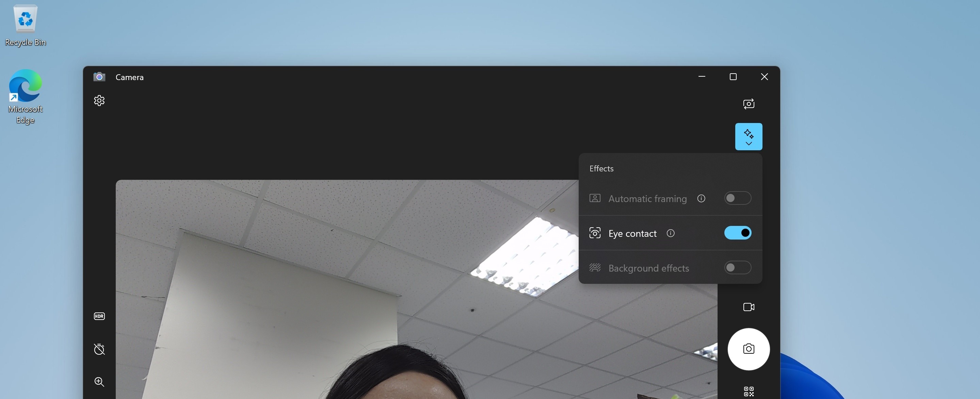Screen dimensions: 980x399
Task: Toggle HDR mode
Action: [x=99, y=316]
